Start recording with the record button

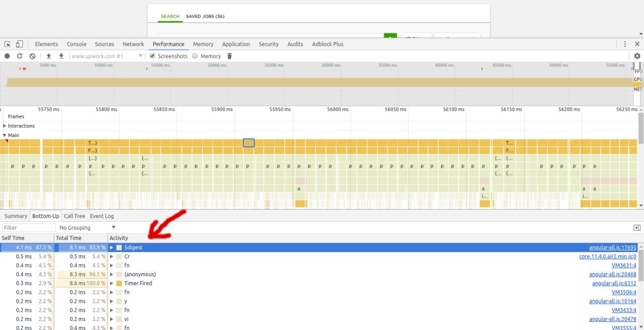(x=7, y=56)
